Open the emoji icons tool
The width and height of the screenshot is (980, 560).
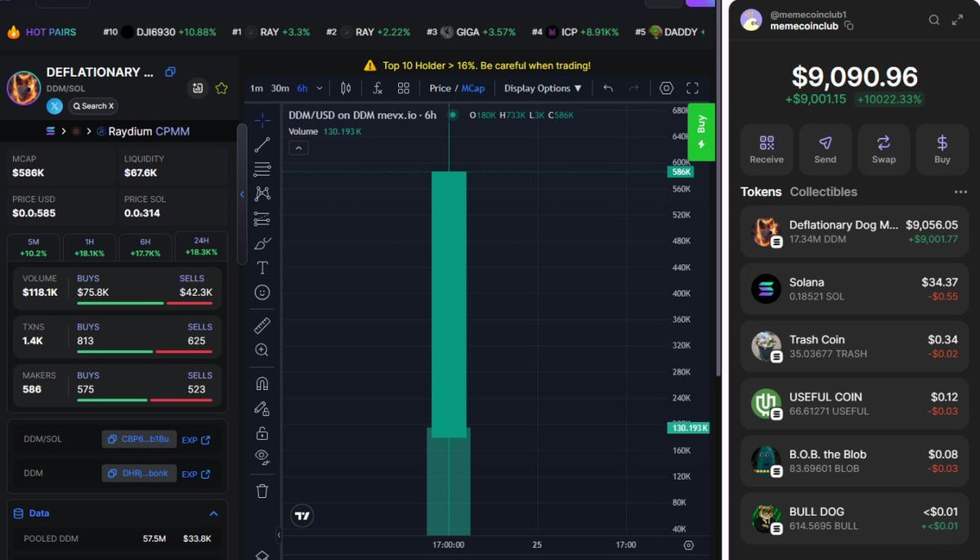coord(262,292)
